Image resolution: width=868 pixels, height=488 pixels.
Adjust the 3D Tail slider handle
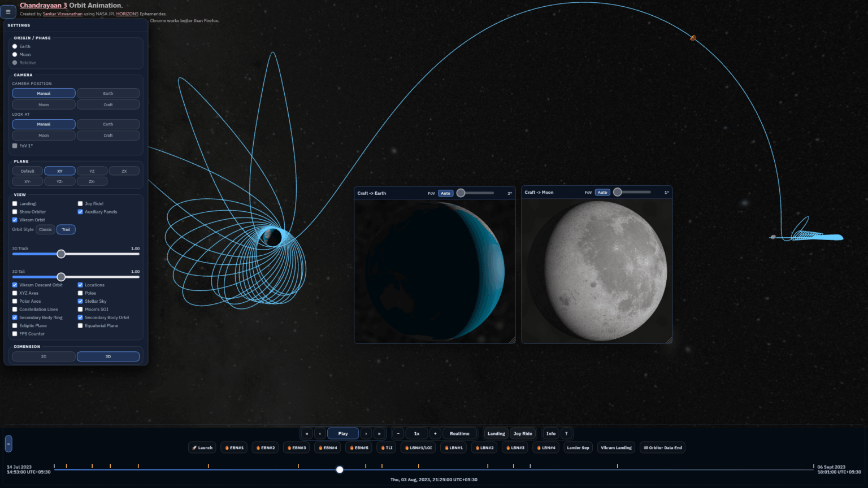click(61, 277)
